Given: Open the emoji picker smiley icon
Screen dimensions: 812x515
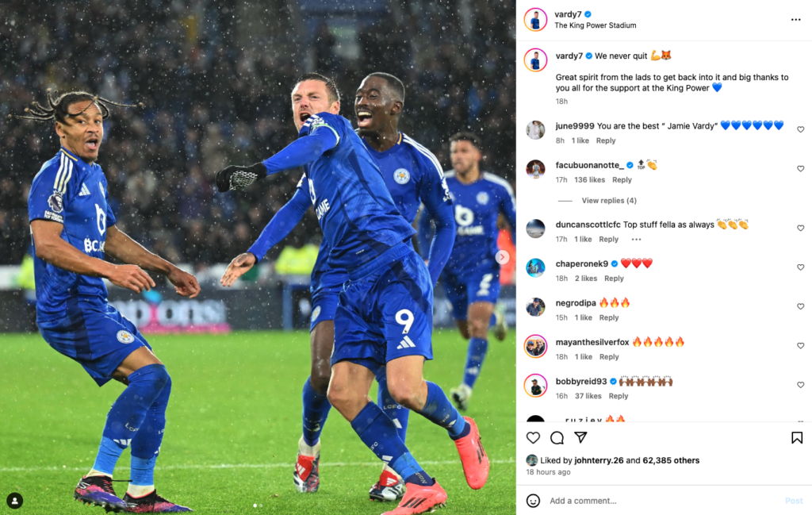Looking at the screenshot, I should click(533, 501).
